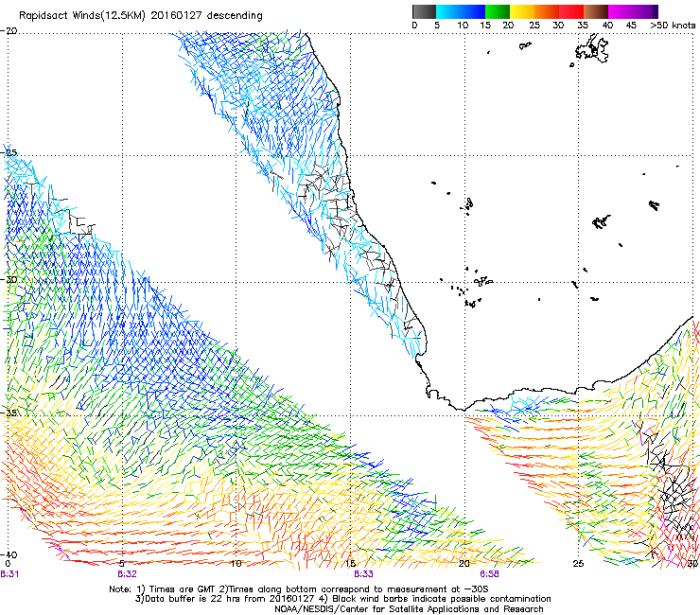Click the '10' longitude label on bottom axis

(x=236, y=564)
